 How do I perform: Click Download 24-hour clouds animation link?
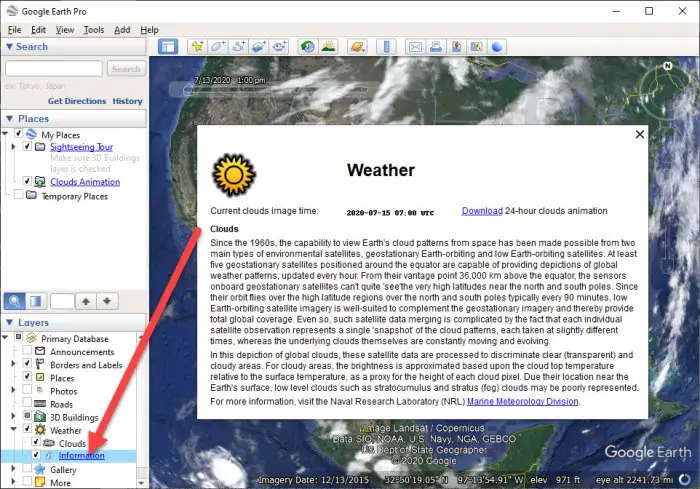pyautogui.click(x=482, y=211)
